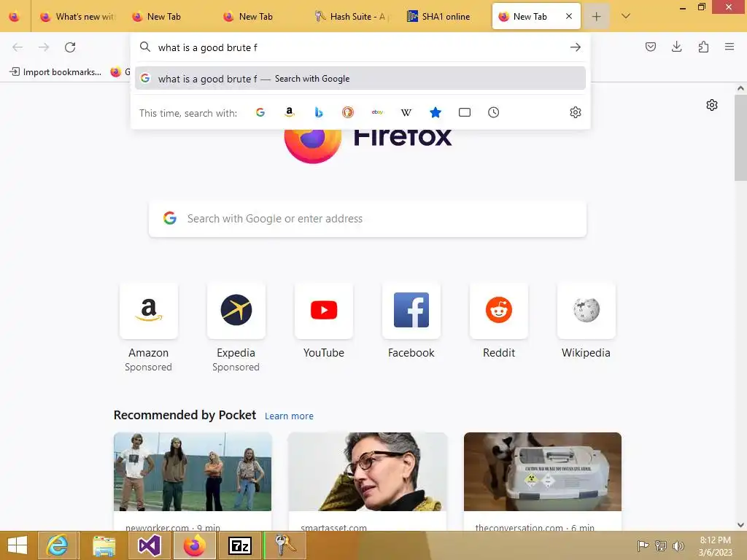747x560 pixels.
Task: Open the Downloads panel
Action: pyautogui.click(x=676, y=47)
